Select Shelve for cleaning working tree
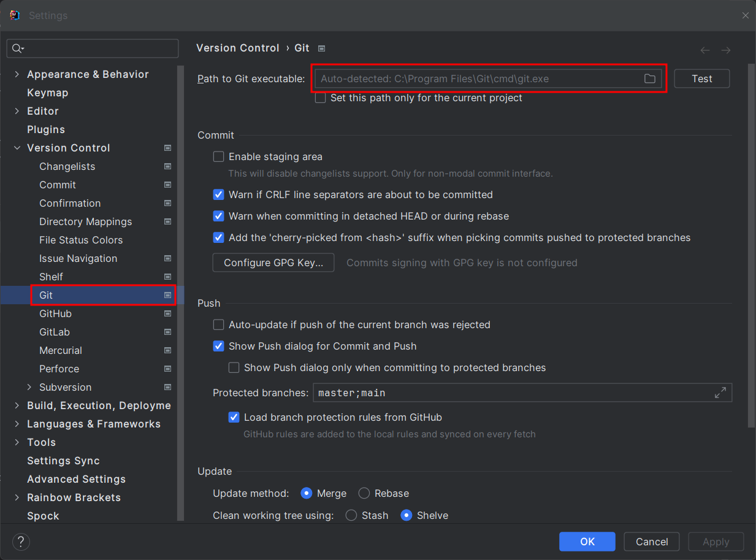The image size is (756, 560). coord(407,515)
